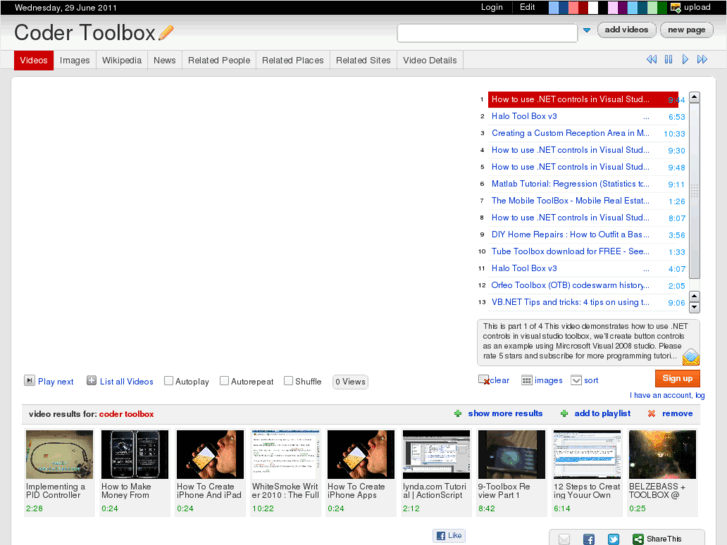The image size is (727, 545).
Task: Skip to previous video with rewind control
Action: [x=651, y=59]
